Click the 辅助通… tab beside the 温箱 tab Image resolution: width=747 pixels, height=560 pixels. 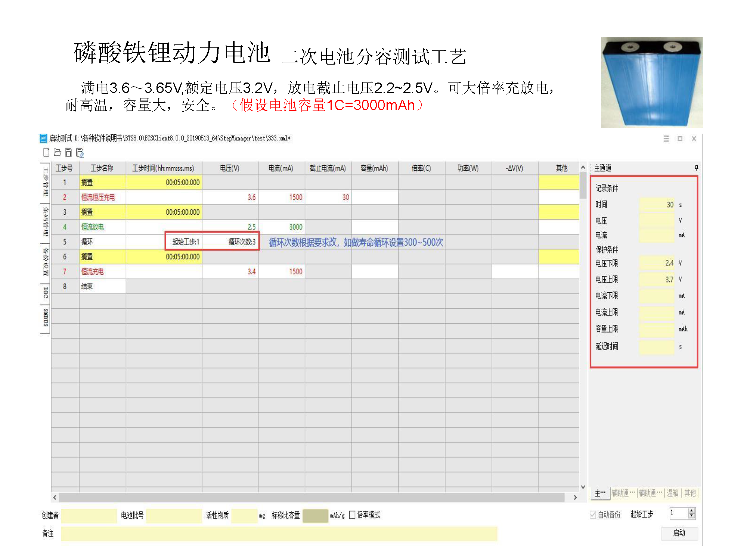tap(650, 493)
